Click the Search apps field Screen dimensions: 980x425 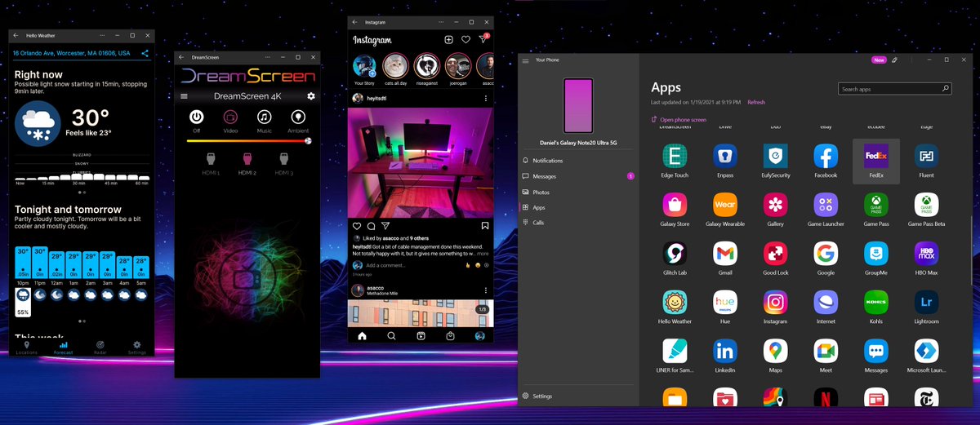[x=895, y=89]
